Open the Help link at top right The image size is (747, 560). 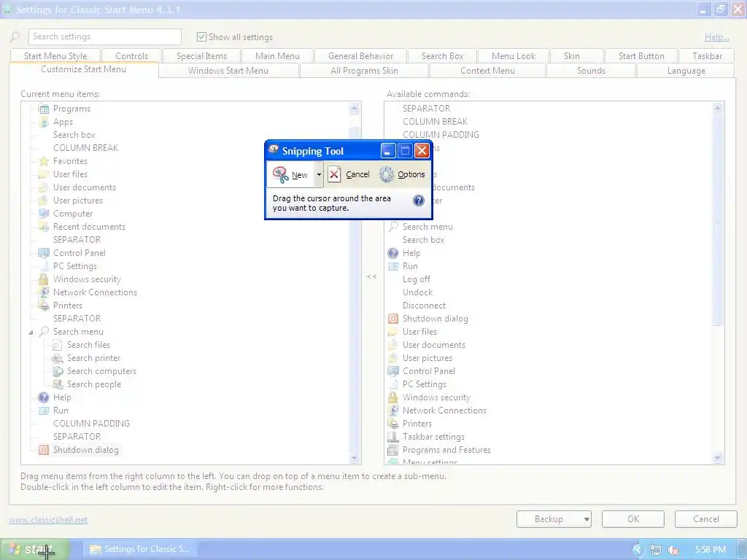point(717,37)
